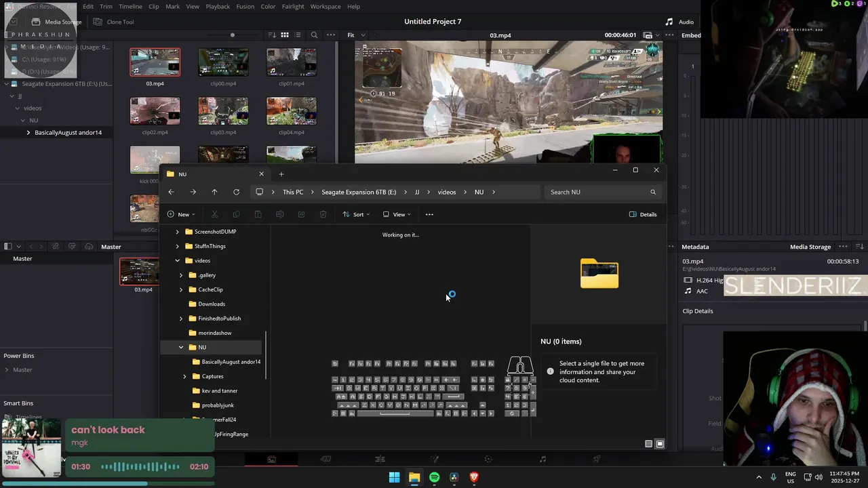Viewport: 868px width, 488px height.
Task: Open Brave browser from the taskbar
Action: click(x=474, y=477)
